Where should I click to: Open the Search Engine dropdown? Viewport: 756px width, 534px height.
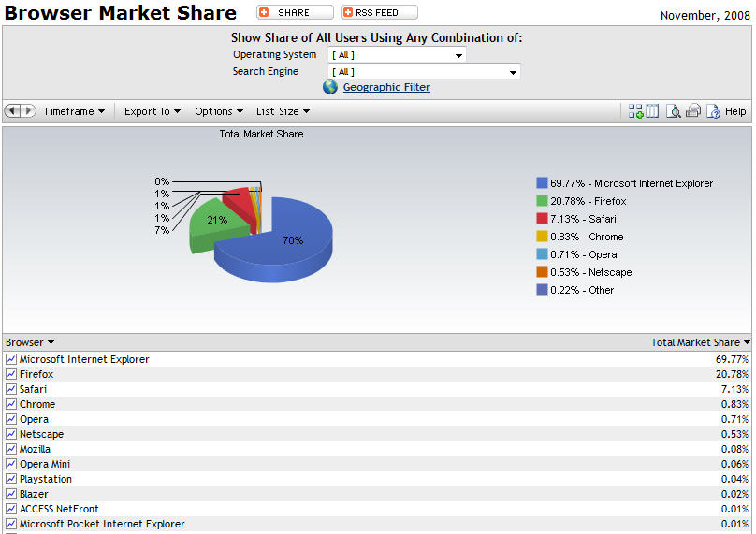(x=424, y=72)
